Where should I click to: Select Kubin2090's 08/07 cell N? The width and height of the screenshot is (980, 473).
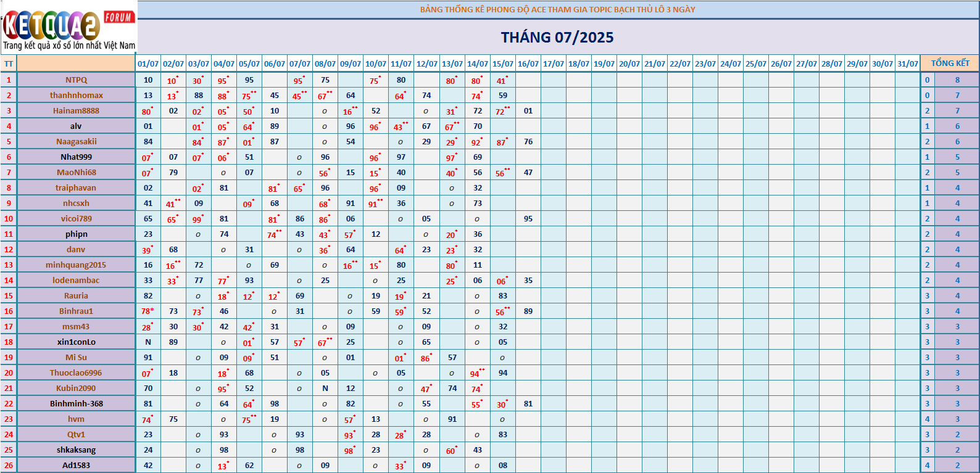click(x=325, y=388)
